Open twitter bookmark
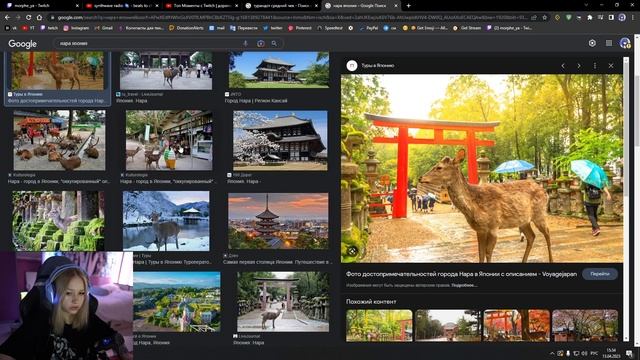This screenshot has width=640, height=360. click(x=273, y=28)
